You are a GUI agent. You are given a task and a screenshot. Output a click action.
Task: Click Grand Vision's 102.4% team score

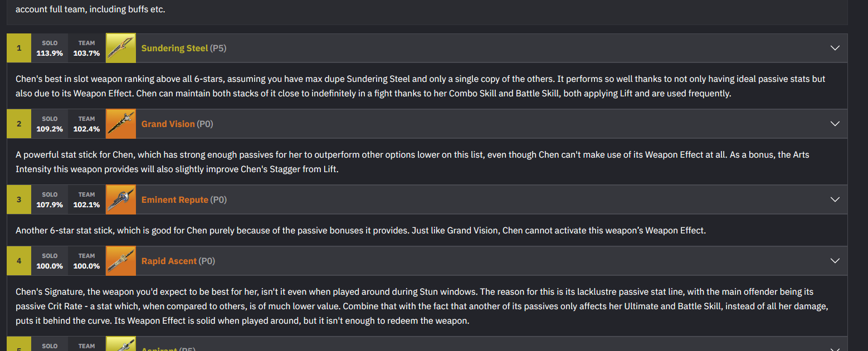coord(86,129)
